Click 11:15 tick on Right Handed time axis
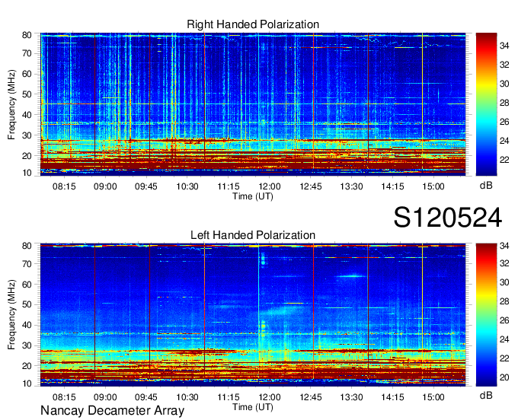The width and height of the screenshot is (518, 420). [229, 186]
